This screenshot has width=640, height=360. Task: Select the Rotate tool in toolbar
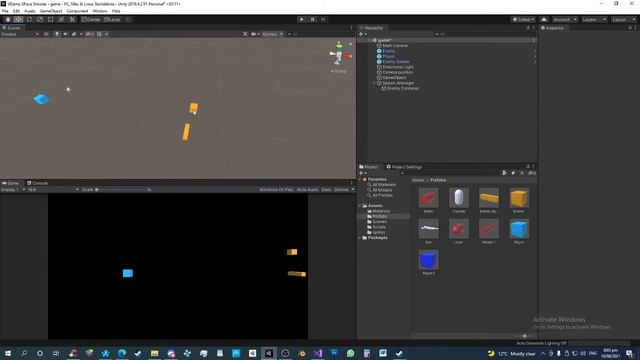click(x=29, y=20)
